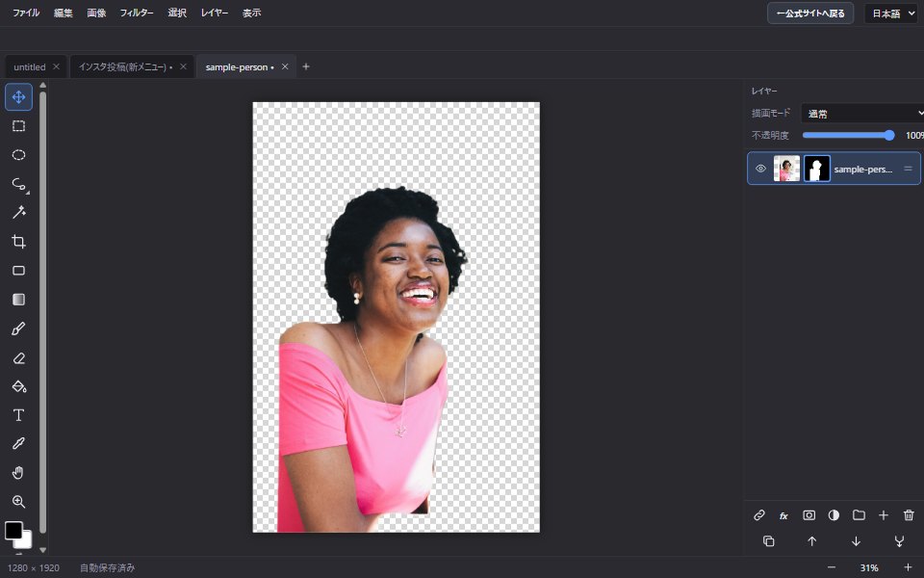
Task: Move layer up with arrow
Action: [812, 540]
